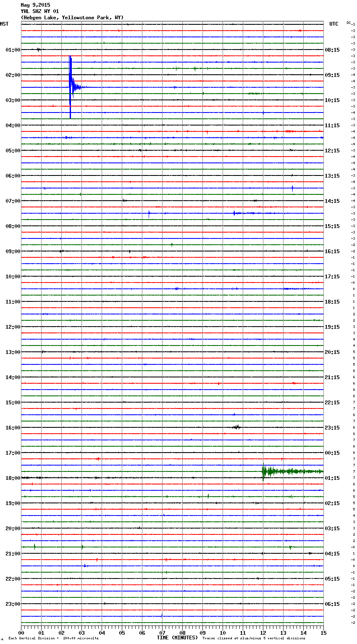Click minute tick label 12 on bottom axis

[x=263, y=633]
